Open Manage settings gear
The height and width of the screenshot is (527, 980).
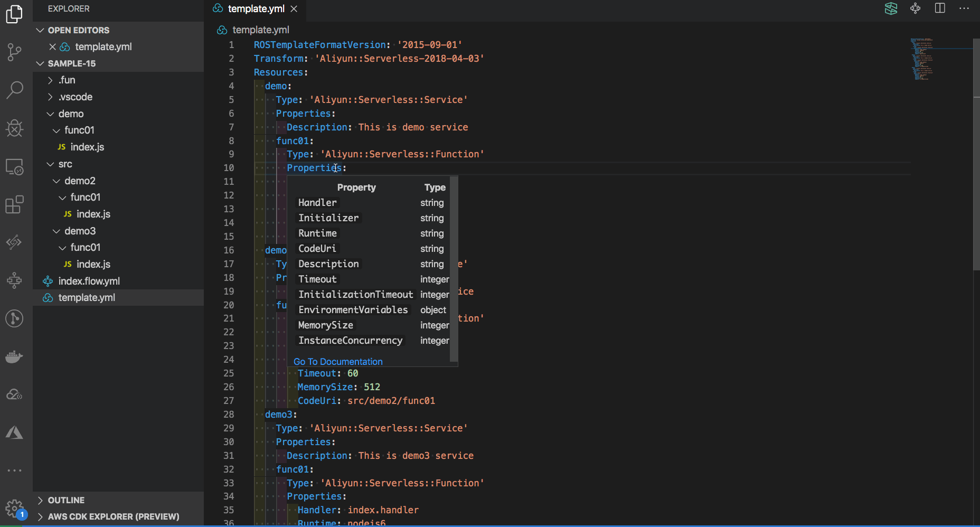[14, 509]
